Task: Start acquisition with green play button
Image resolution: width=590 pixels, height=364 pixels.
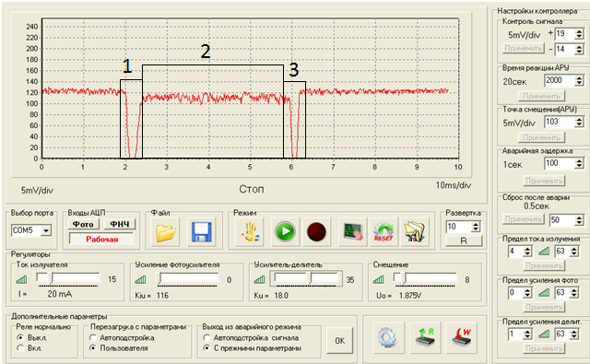Action: click(x=285, y=232)
